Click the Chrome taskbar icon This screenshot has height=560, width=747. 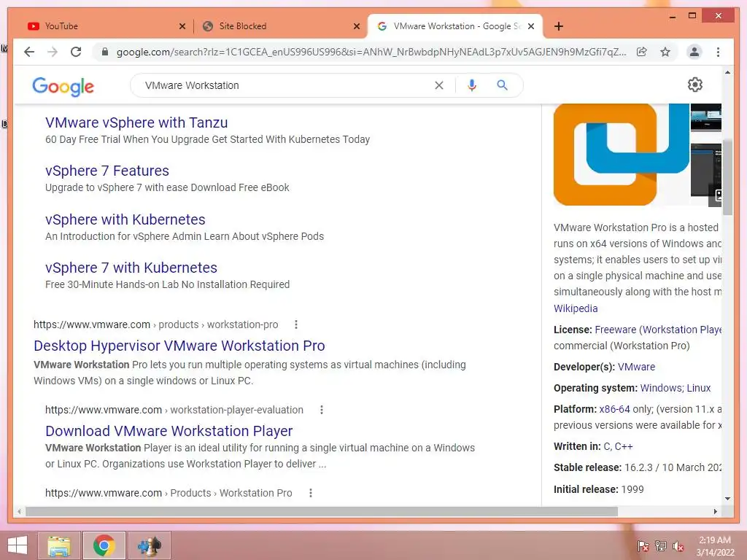click(x=104, y=545)
